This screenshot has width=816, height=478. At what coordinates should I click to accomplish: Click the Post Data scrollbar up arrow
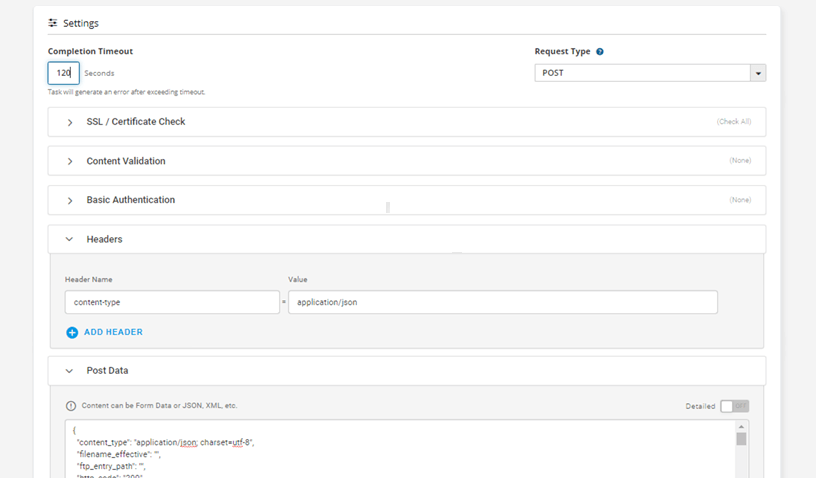741,428
